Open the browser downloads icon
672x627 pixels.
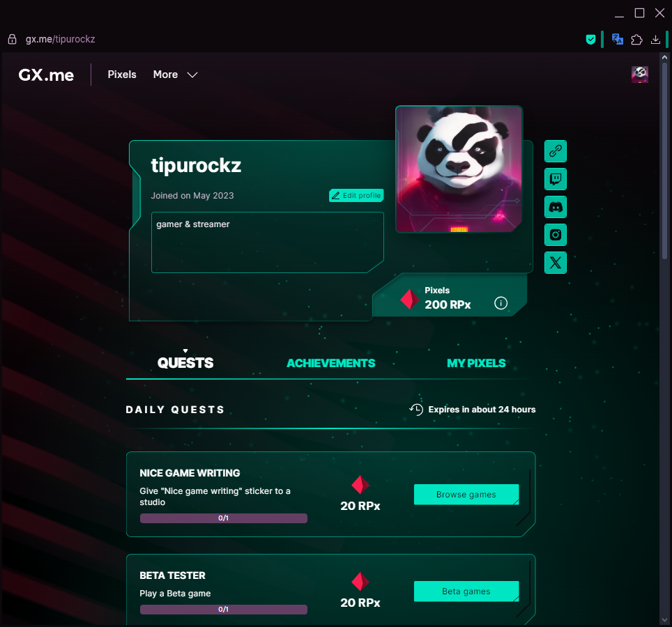tap(655, 40)
